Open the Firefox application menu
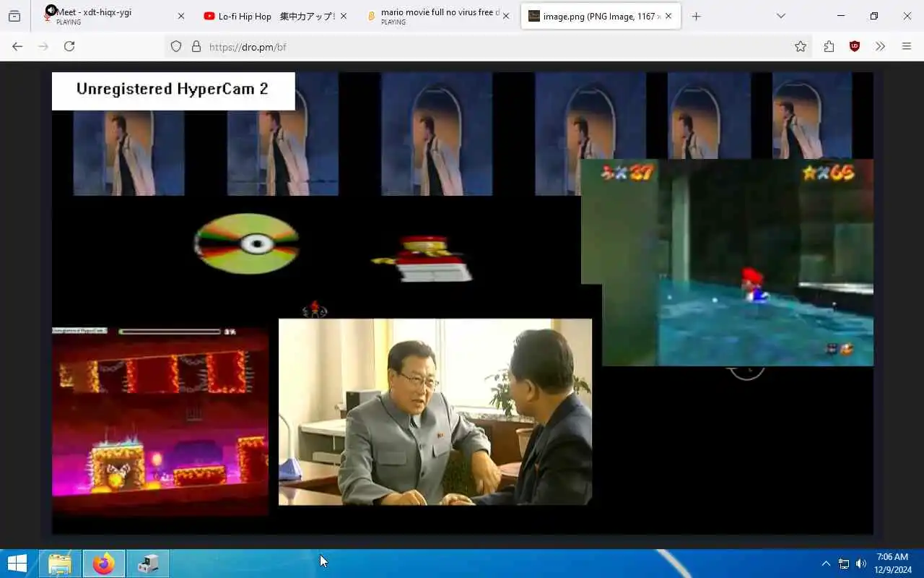 pyautogui.click(x=907, y=46)
